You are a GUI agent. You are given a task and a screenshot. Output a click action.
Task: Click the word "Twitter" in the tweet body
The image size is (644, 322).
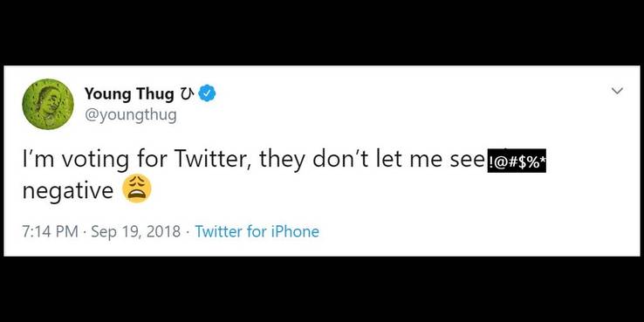[x=213, y=160]
